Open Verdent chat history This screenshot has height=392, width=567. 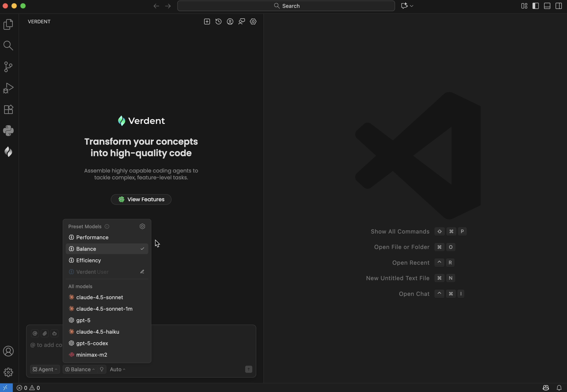[218, 22]
